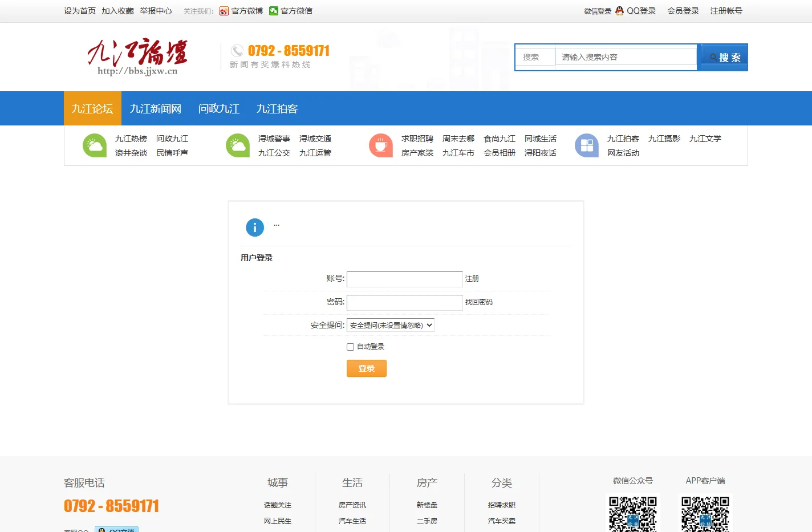Click the blue info icon in login box

[x=255, y=228]
